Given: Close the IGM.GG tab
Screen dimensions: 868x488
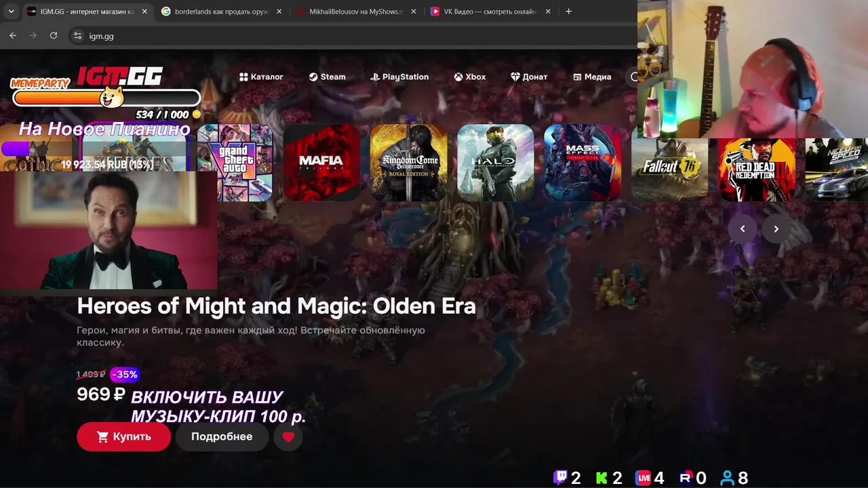Looking at the screenshot, I should pyautogui.click(x=144, y=12).
